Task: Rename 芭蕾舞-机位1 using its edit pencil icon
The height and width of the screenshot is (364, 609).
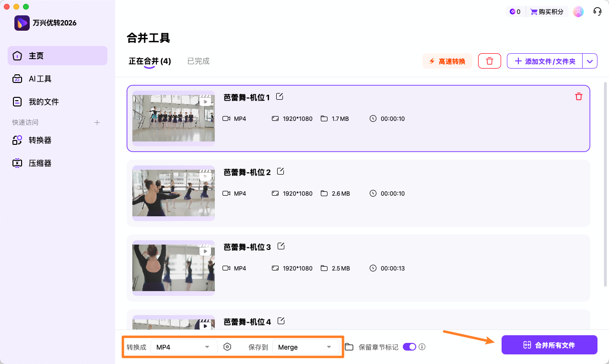Action: [x=280, y=96]
